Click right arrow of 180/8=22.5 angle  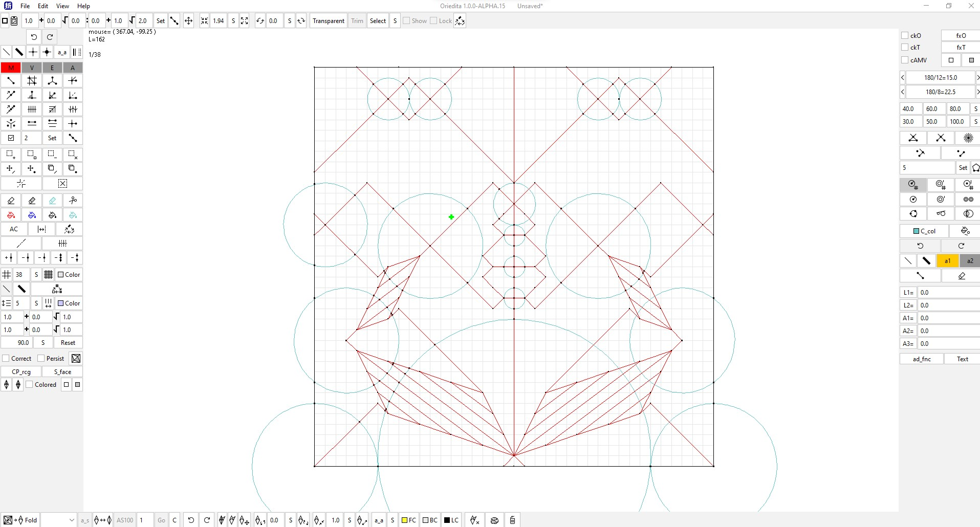[977, 92]
